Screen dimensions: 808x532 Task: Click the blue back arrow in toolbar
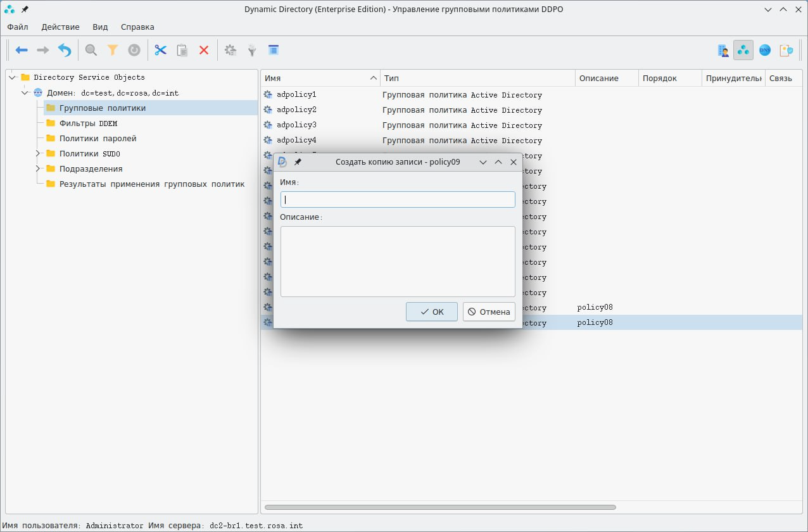[22, 50]
